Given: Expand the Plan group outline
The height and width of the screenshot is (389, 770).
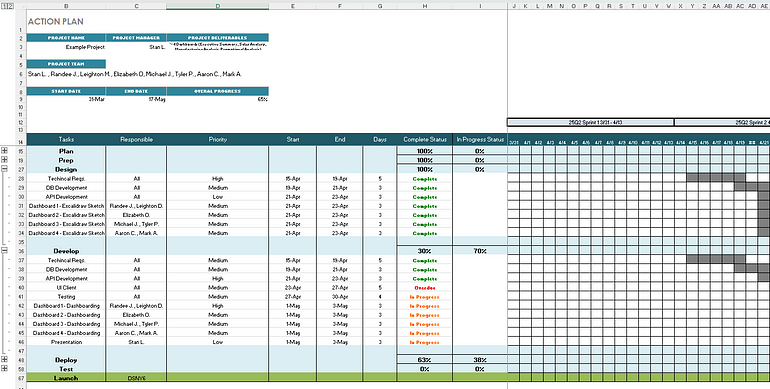Looking at the screenshot, I should pyautogui.click(x=4, y=151).
